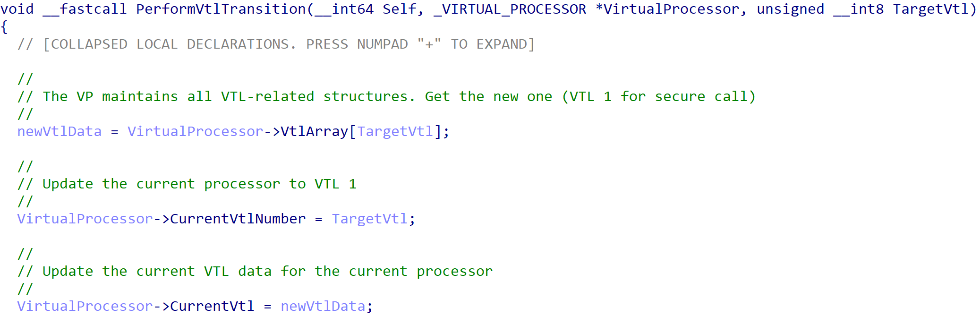
Task: Click newVtlData on the last line
Action: coord(323,306)
